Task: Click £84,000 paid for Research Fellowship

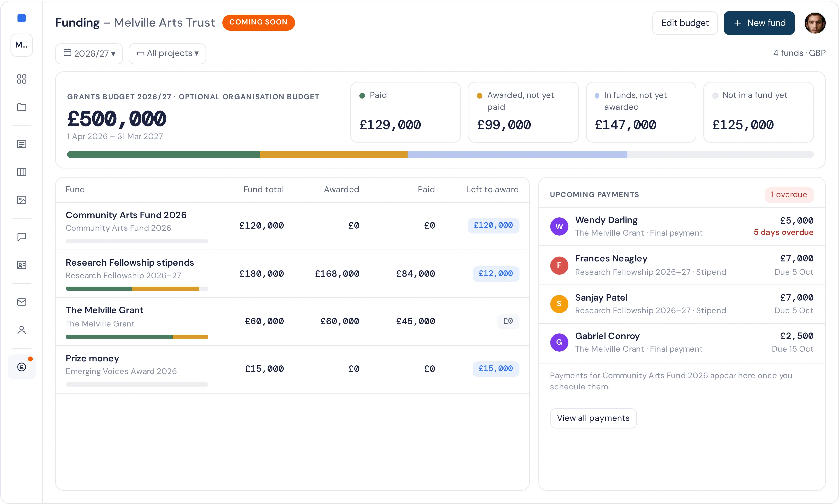Action: tap(416, 274)
